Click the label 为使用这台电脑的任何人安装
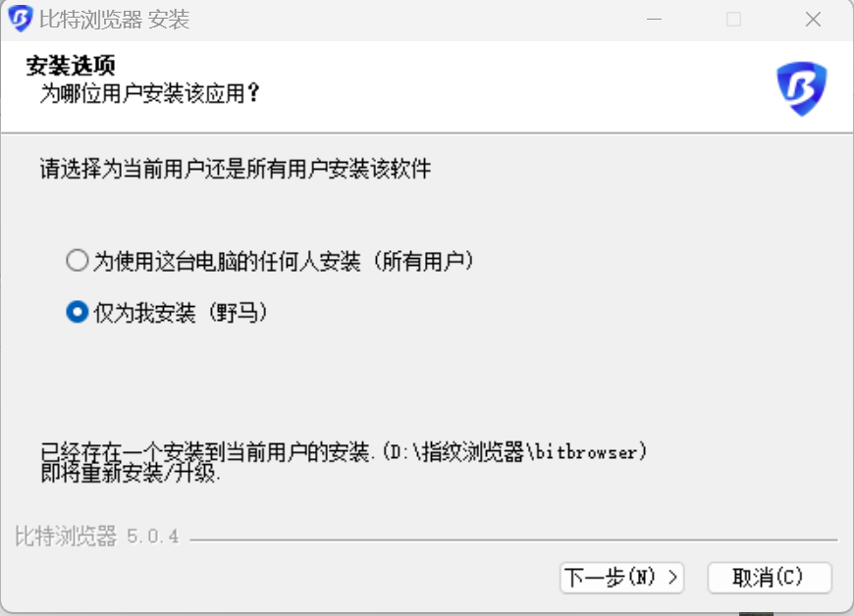 tap(227, 261)
